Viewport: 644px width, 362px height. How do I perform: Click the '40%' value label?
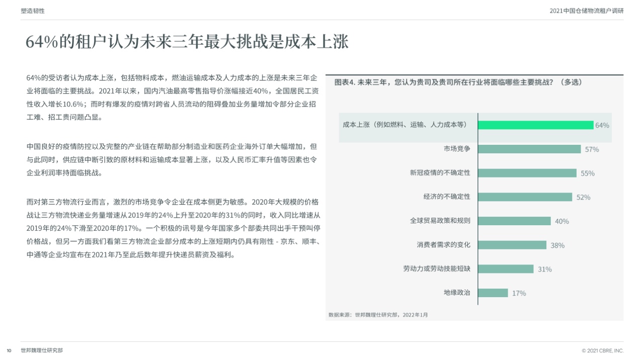pyautogui.click(x=562, y=221)
